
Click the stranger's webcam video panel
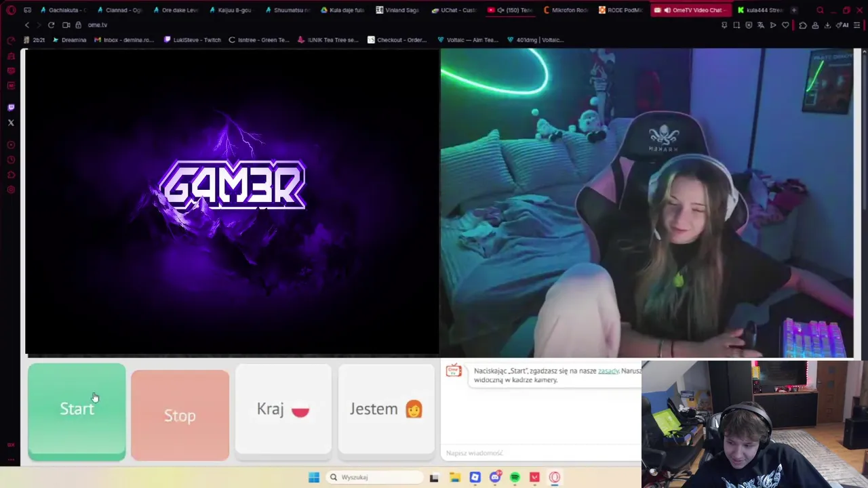click(x=647, y=202)
